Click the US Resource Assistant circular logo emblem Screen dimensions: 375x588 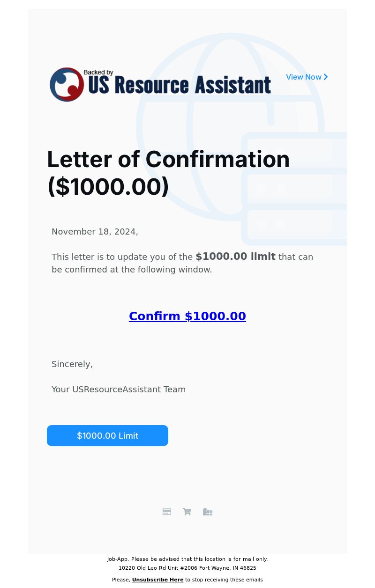(67, 85)
